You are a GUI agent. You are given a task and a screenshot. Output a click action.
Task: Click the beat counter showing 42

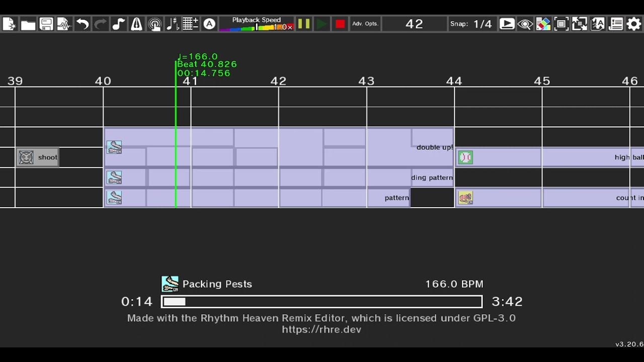click(x=414, y=24)
